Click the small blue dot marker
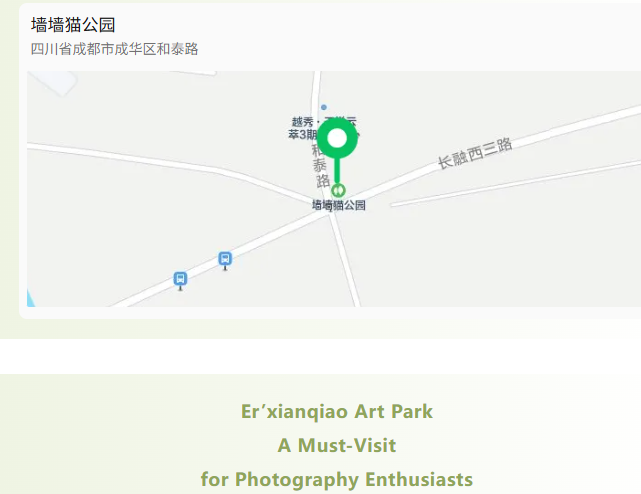 (x=324, y=107)
